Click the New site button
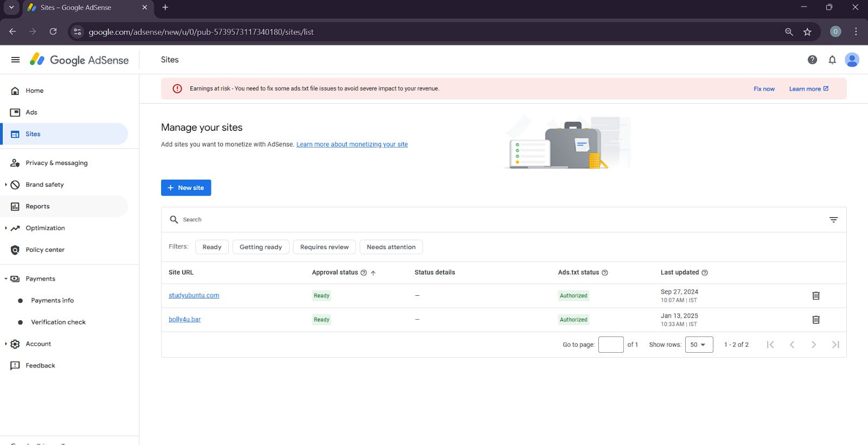 click(186, 188)
